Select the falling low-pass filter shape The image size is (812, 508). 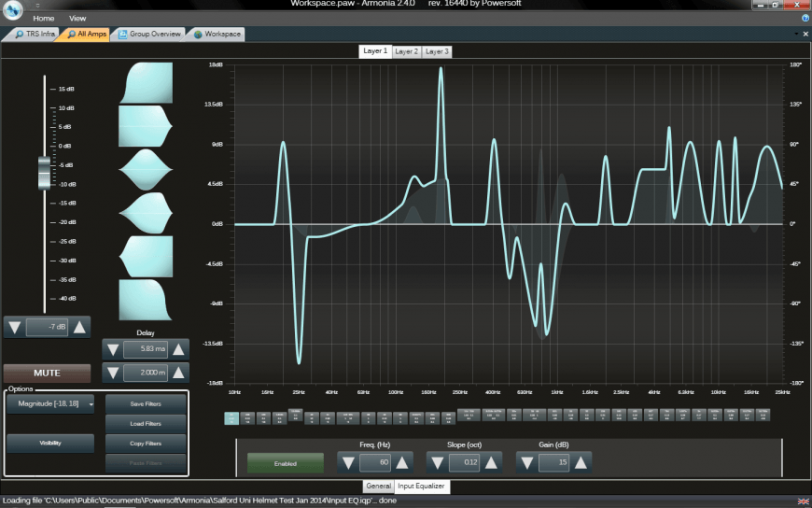146,300
